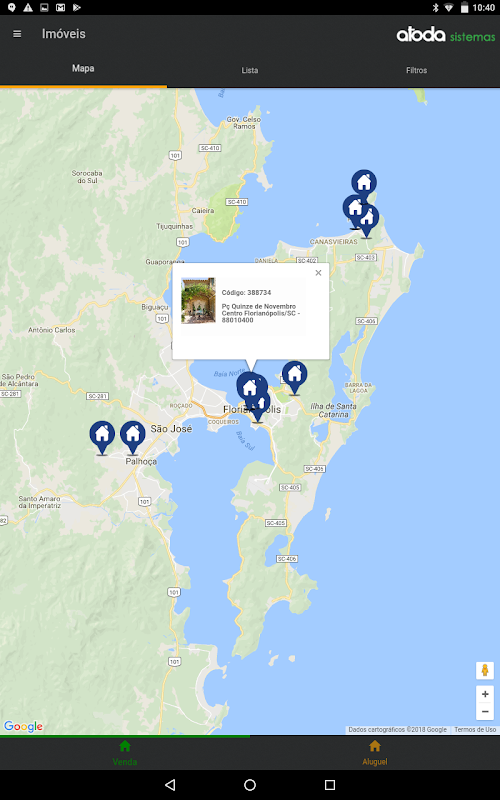Image resolution: width=500 pixels, height=800 pixels.
Task: Open the Filtros tab
Action: (416, 70)
